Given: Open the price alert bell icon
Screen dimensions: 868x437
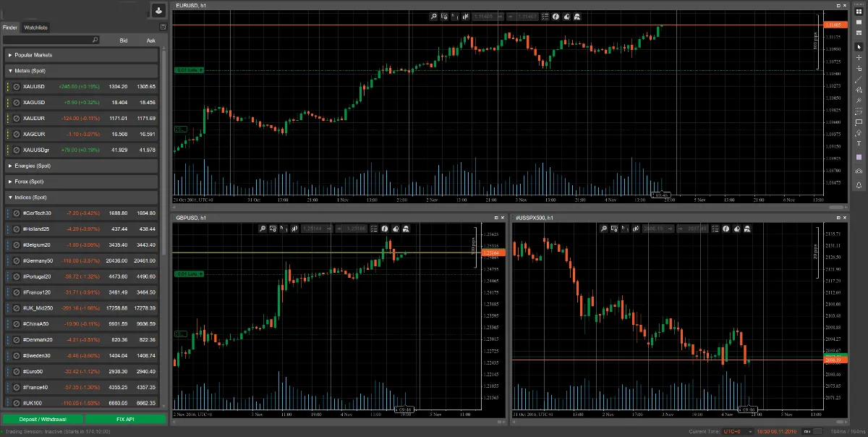Looking at the screenshot, I should click(859, 185).
